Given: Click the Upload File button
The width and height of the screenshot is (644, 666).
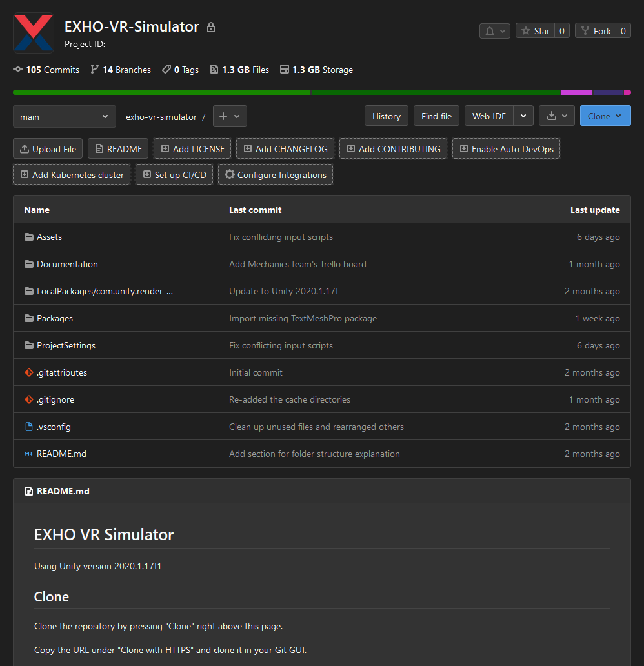Looking at the screenshot, I should click(48, 149).
